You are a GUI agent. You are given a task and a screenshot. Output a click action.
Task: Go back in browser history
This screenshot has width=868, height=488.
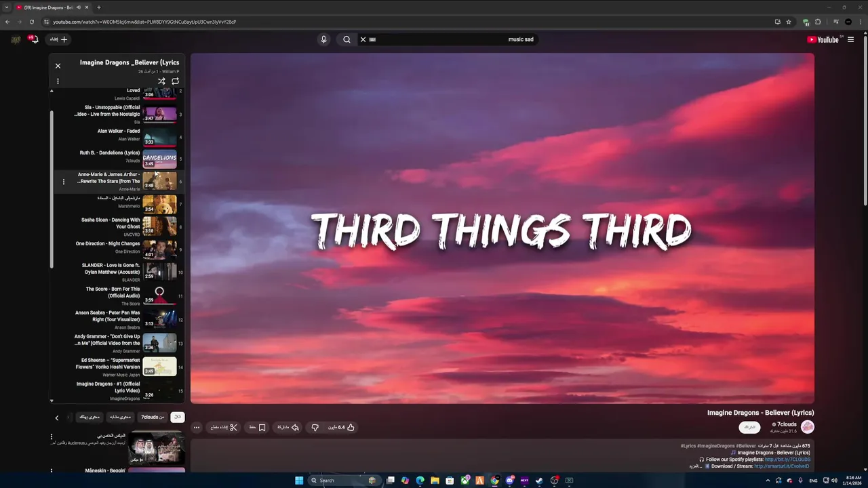(7, 22)
